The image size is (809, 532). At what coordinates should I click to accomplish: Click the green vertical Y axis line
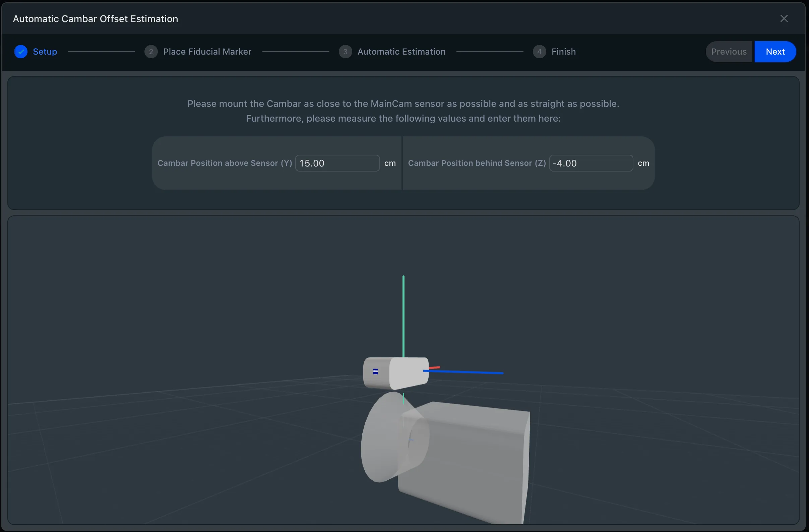coord(403,316)
